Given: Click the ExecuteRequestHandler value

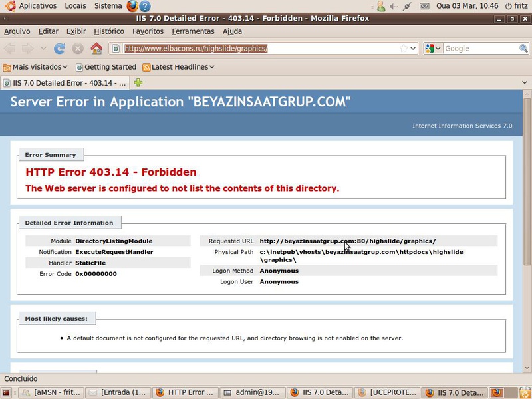Looking at the screenshot, I should pyautogui.click(x=114, y=252).
